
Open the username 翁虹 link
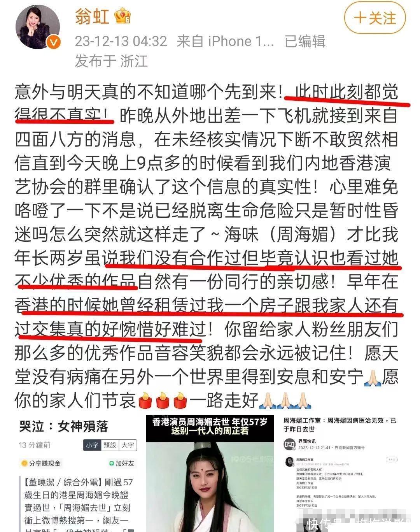point(92,17)
